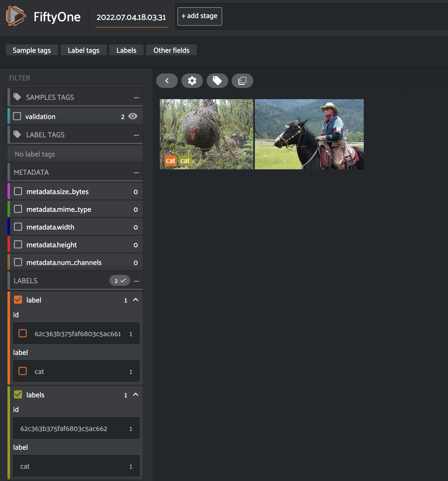Tick the metadata.num_channels checkbox
The width and height of the screenshot is (448, 481).
18,262
